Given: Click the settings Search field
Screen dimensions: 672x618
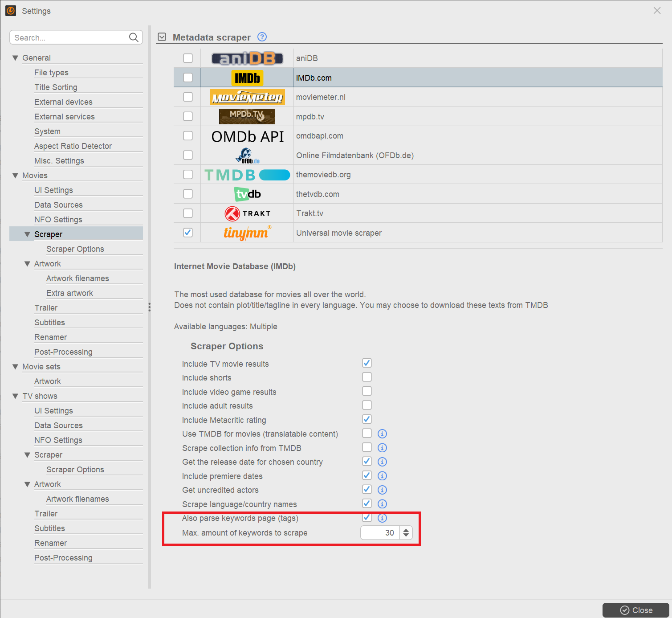Looking at the screenshot, I should [76, 37].
